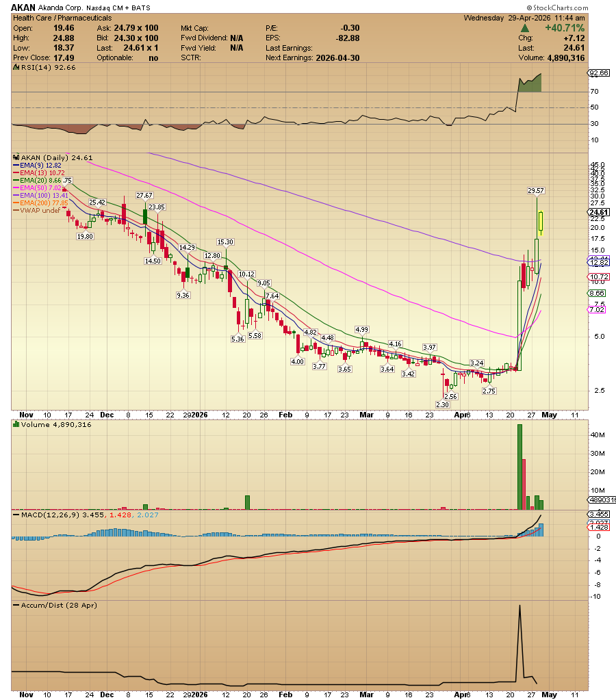Click the Bid quote 24.30 x 100

pyautogui.click(x=136, y=38)
